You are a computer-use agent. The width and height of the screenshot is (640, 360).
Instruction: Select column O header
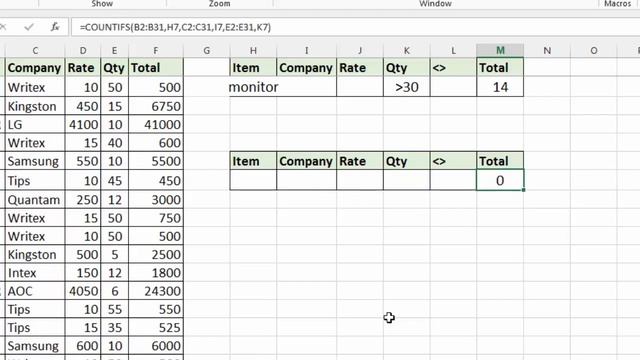593,51
